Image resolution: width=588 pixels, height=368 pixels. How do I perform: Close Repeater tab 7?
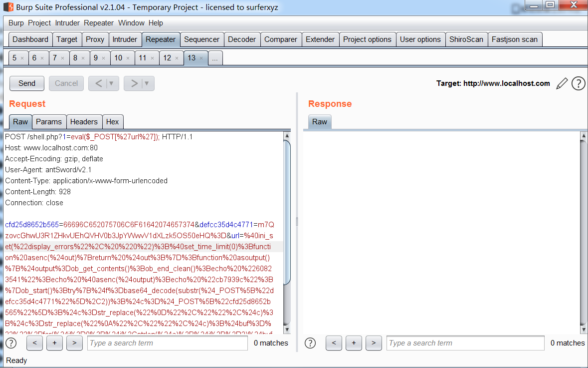(63, 58)
